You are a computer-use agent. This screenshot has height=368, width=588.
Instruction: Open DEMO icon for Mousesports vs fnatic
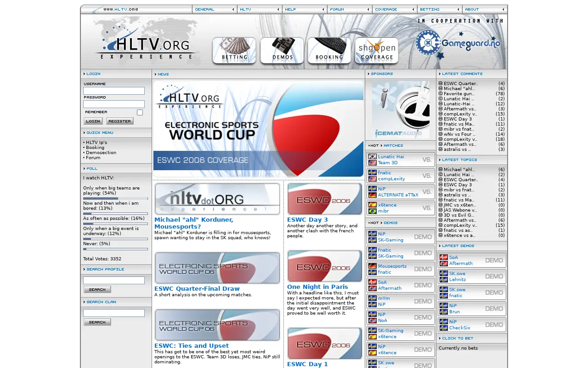[423, 269]
